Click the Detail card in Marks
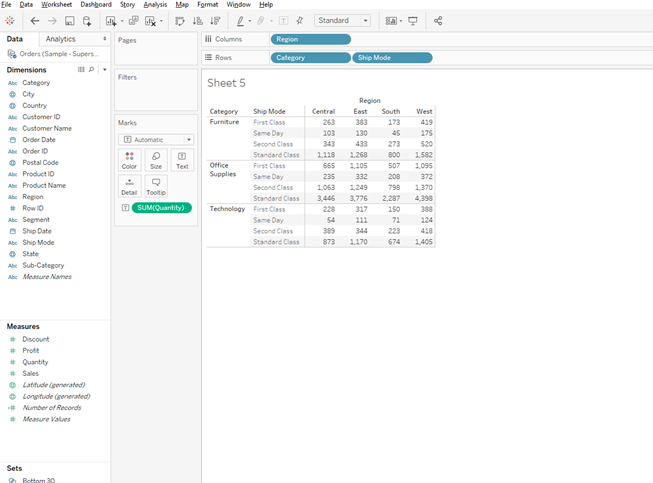Screen dimensions: 653x483 [x=130, y=186]
